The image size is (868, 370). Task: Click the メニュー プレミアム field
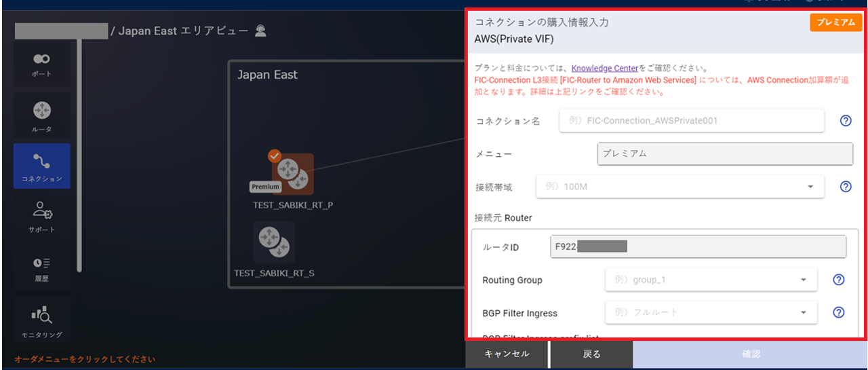pos(725,153)
